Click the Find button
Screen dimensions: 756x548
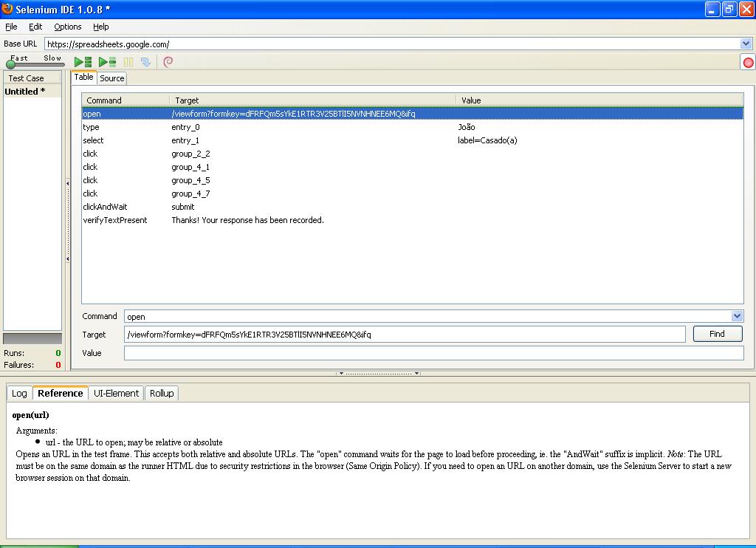[718, 334]
